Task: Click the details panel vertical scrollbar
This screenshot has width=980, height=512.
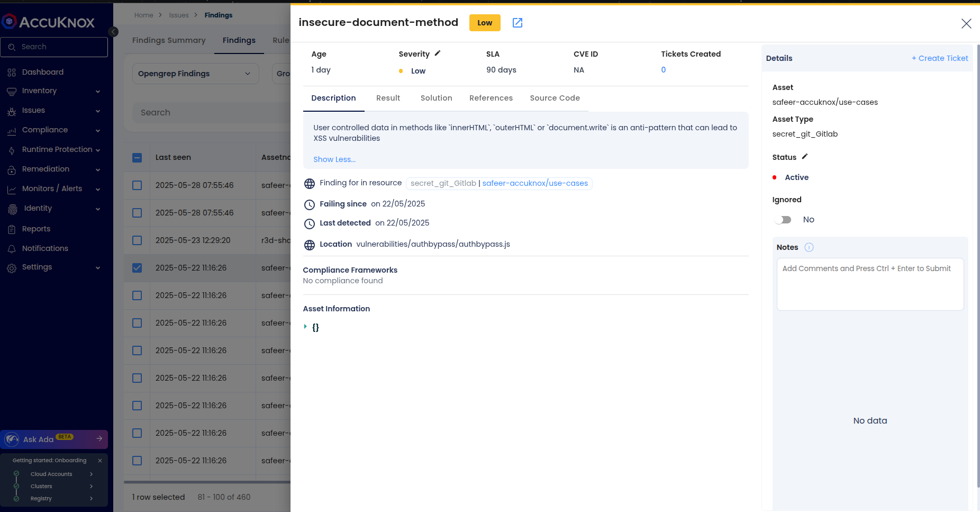Action: tap(978, 265)
